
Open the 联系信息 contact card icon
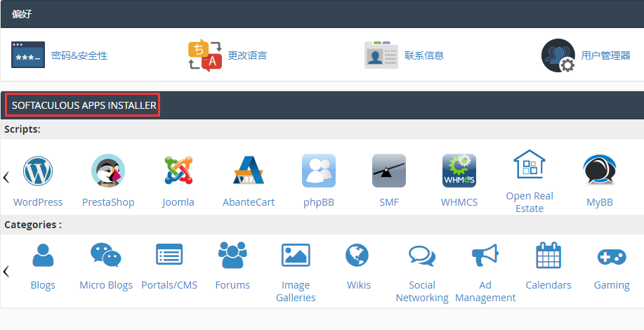click(x=381, y=55)
